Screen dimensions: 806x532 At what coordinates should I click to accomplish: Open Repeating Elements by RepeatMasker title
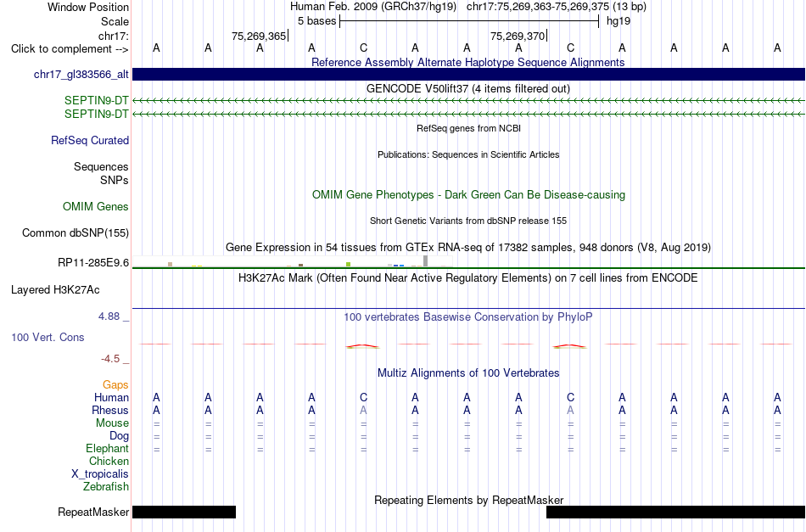point(469,500)
